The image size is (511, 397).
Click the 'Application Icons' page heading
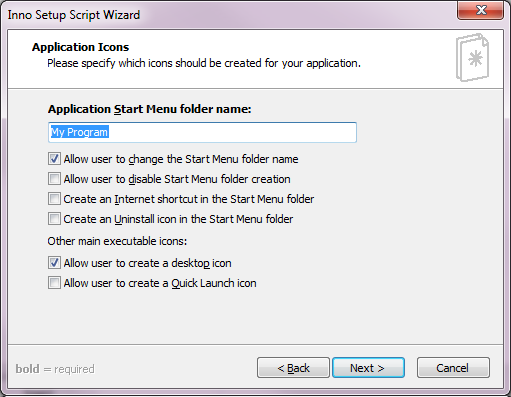click(x=80, y=47)
